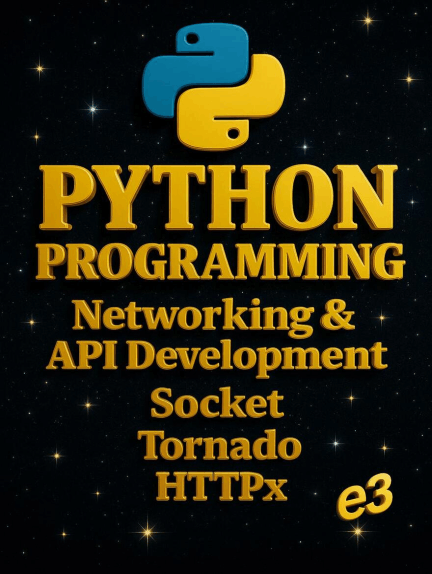Click the "HTTPx" text
The image size is (432, 574).
[x=221, y=487]
